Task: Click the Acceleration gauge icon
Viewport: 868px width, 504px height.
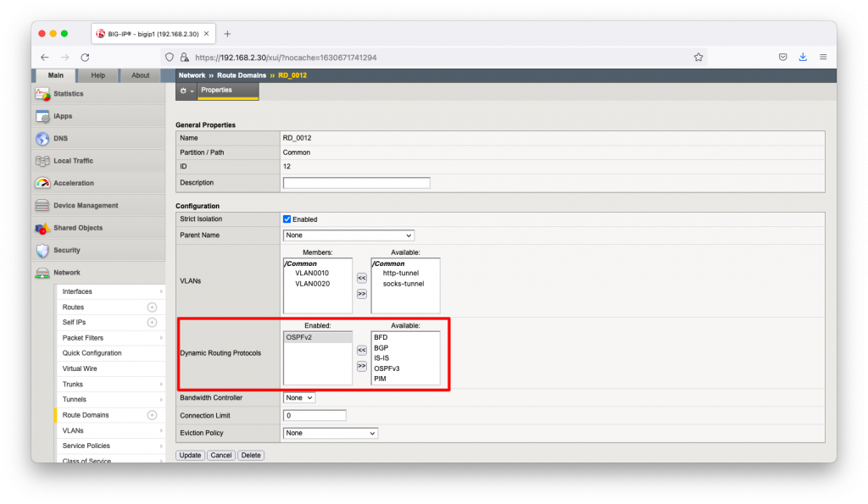Action: 42,183
